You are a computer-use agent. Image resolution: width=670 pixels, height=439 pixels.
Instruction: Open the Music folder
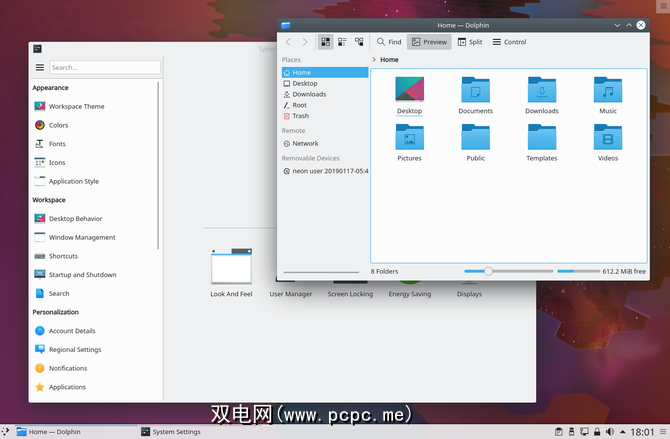[x=607, y=95]
